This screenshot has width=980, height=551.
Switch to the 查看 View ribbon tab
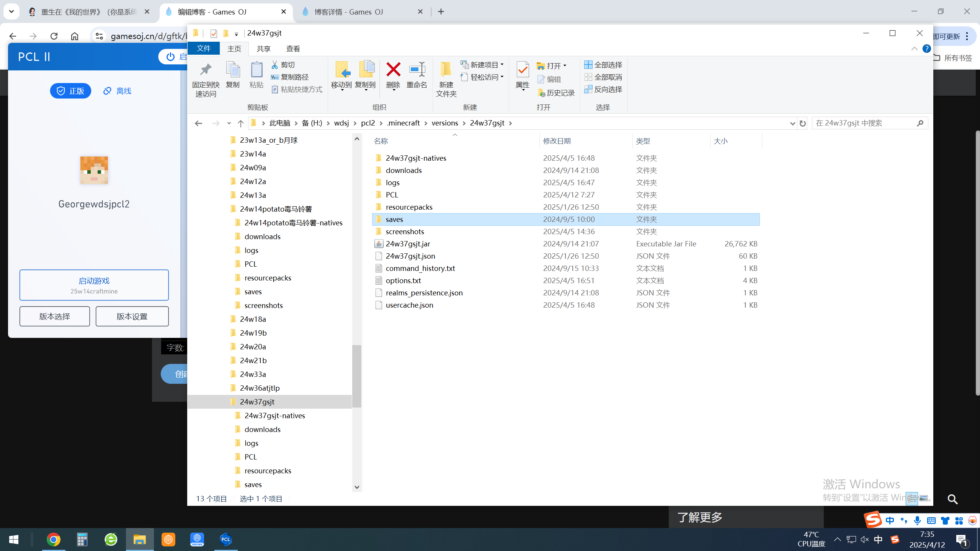(293, 49)
